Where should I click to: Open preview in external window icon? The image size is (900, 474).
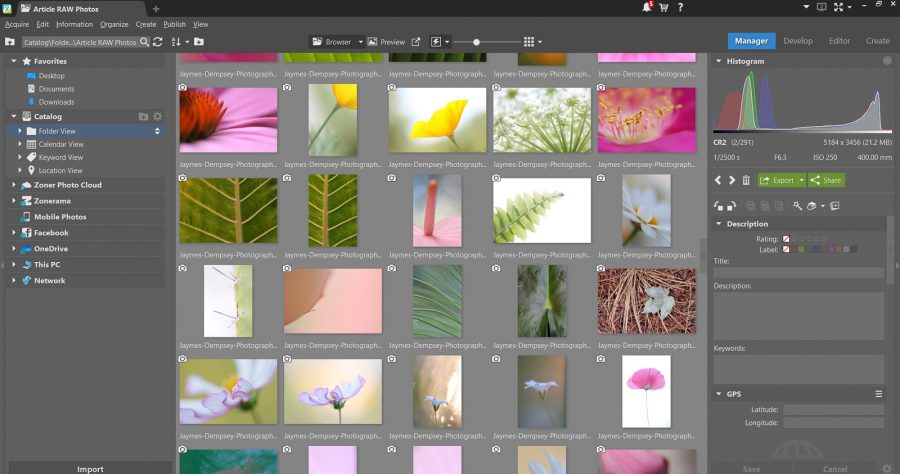[x=416, y=42]
